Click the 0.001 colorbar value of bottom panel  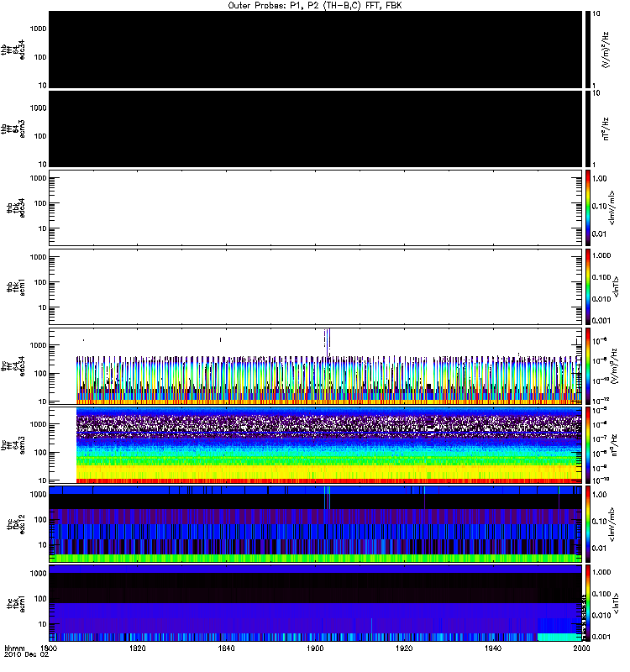point(601,637)
